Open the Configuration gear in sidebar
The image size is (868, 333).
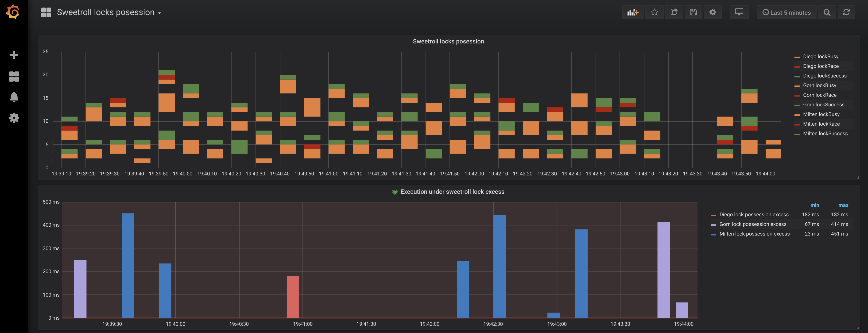pyautogui.click(x=14, y=118)
